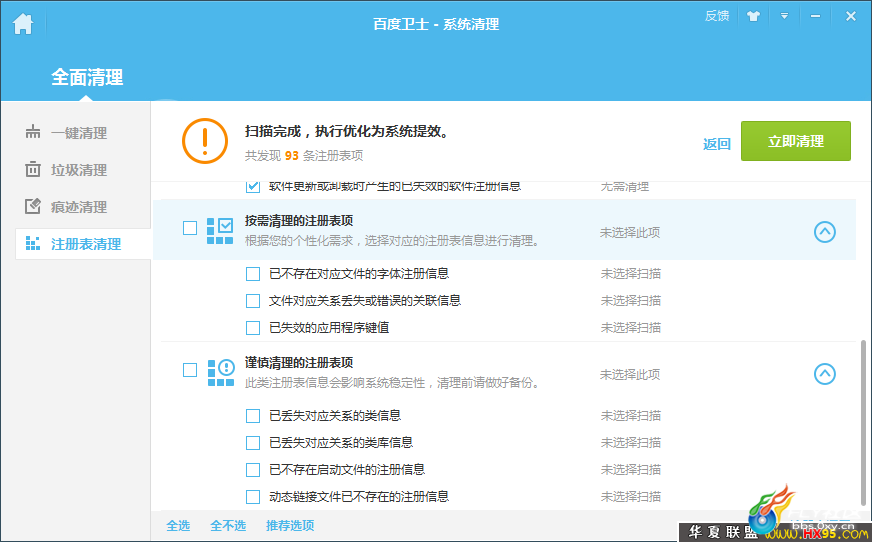This screenshot has width=872, height=542.
Task: Check 动态链接文件已不存在的注册信息
Action: coord(252,497)
